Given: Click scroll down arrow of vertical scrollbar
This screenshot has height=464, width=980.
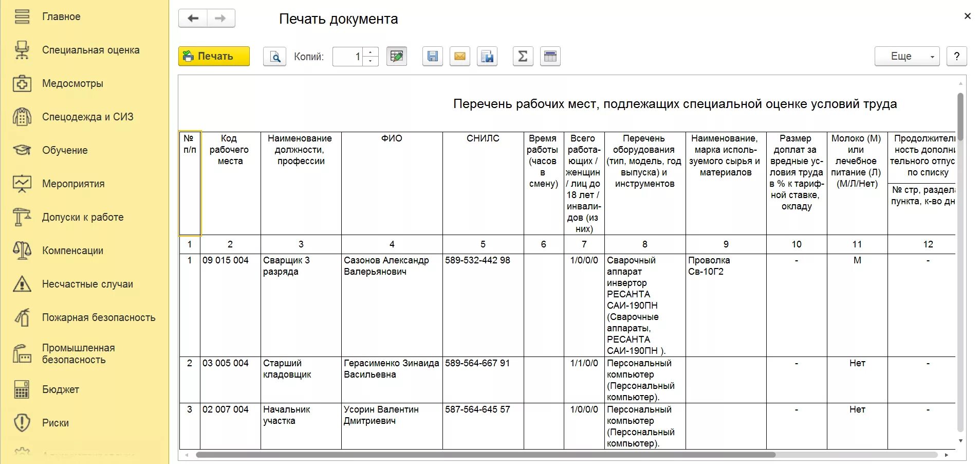Looking at the screenshot, I should (960, 441).
